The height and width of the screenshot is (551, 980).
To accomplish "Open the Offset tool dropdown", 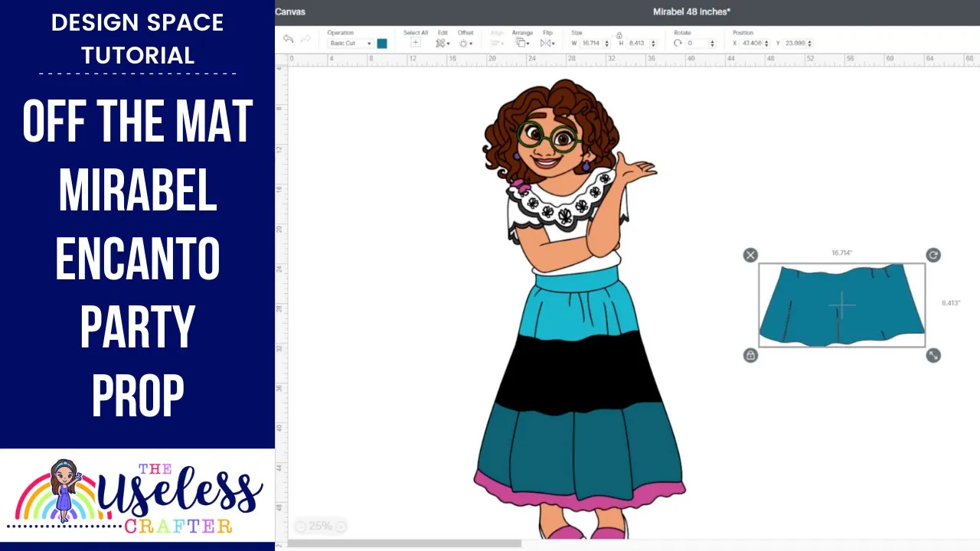I will pos(465,44).
